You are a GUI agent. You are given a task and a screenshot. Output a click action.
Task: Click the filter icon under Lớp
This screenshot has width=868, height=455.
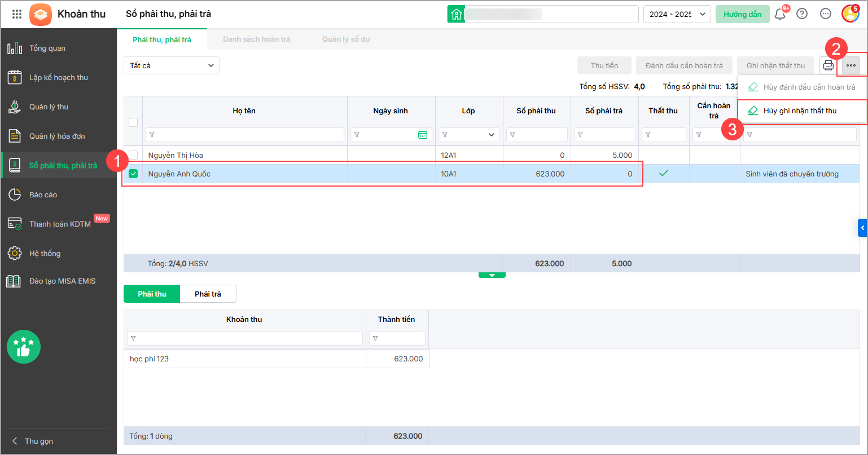pos(444,135)
